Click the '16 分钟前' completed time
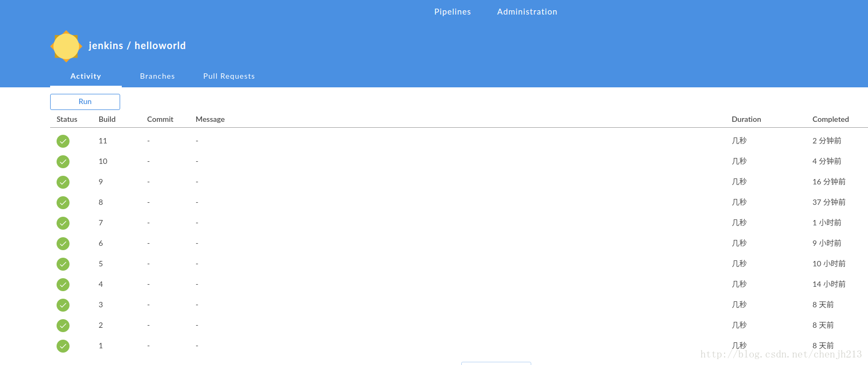Screen dimensions: 868x365 pos(829,182)
